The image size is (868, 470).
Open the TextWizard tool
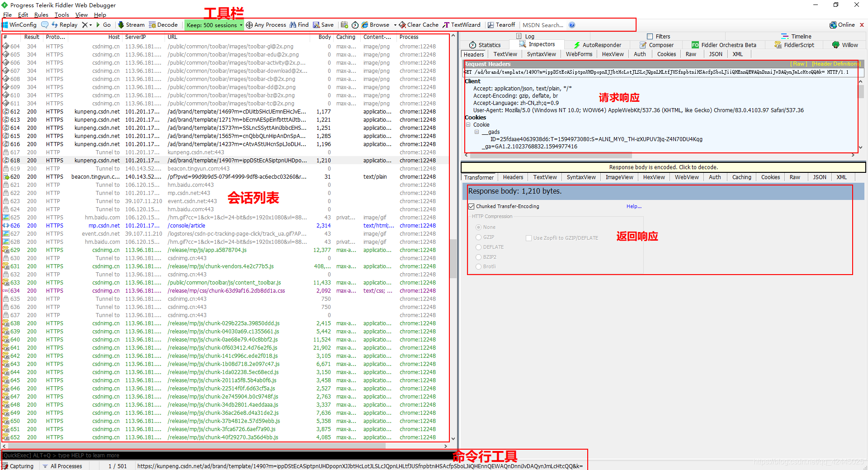pos(462,25)
